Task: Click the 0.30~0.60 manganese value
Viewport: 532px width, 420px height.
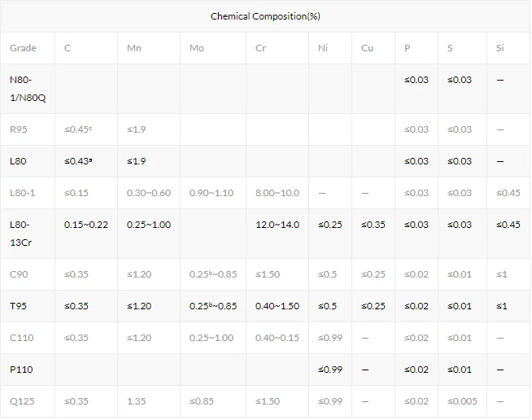Action: click(149, 193)
